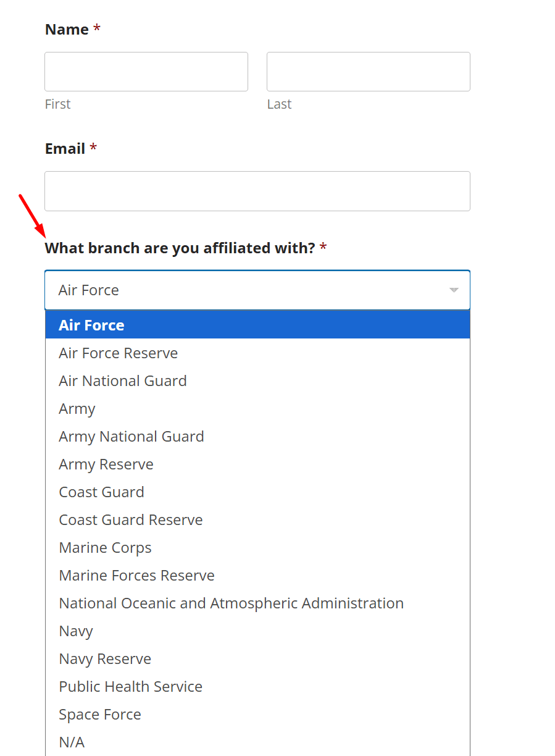Select National Oceanic and Atmospheric Administration

click(231, 603)
